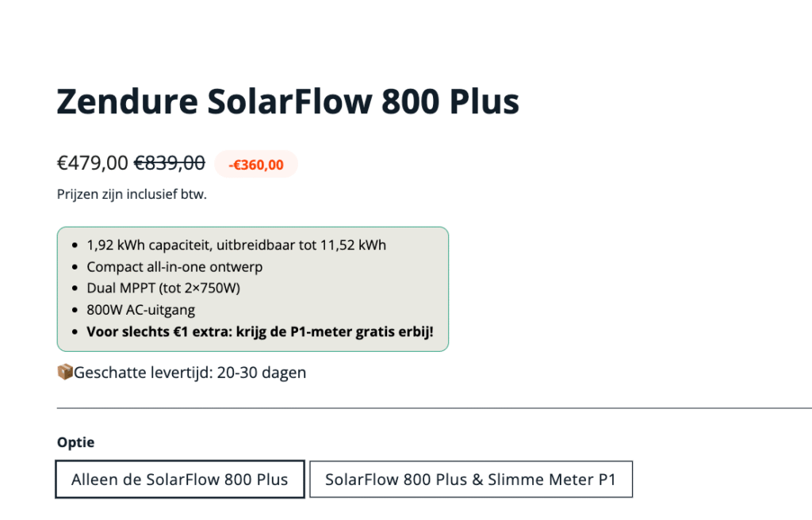Click the "Dual MPPT (tot 2×750W)" bullet text
Viewport: 812px width, 520px height.
(x=163, y=288)
